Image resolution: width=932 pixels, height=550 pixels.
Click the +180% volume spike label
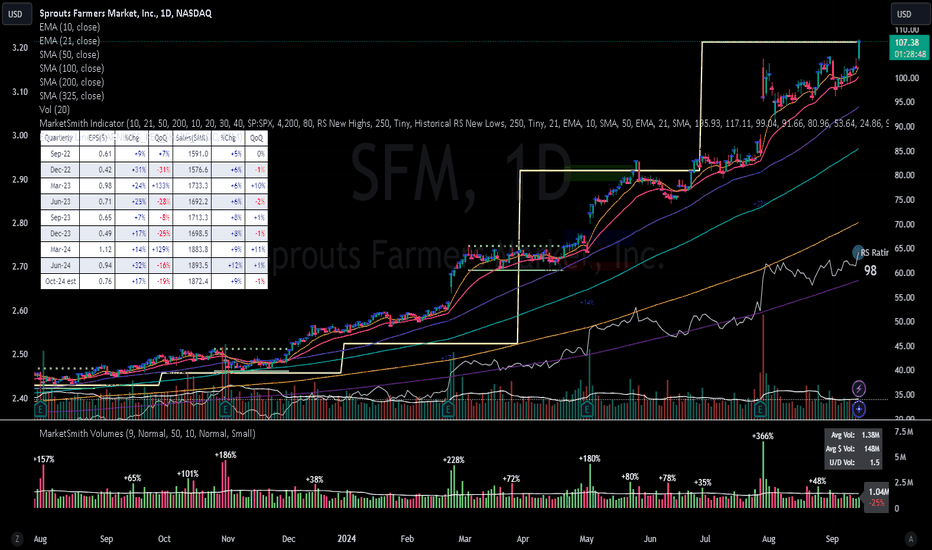pyautogui.click(x=590, y=458)
